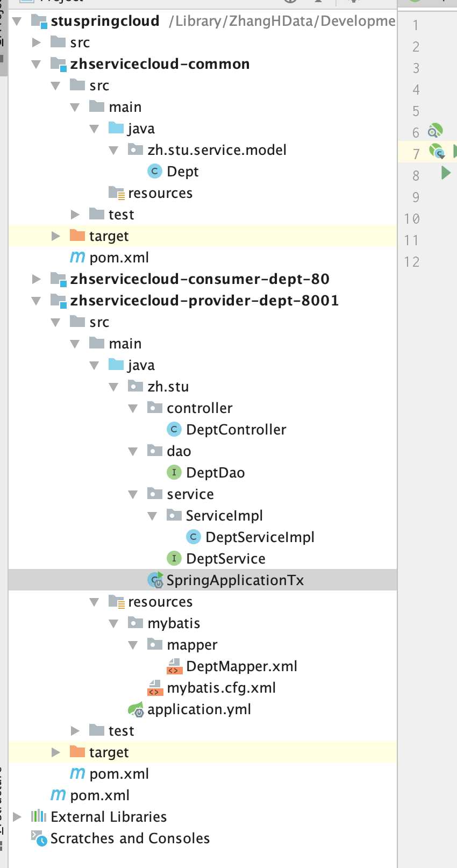Collapse the controller package
This screenshot has height=868, width=457.
click(133, 409)
